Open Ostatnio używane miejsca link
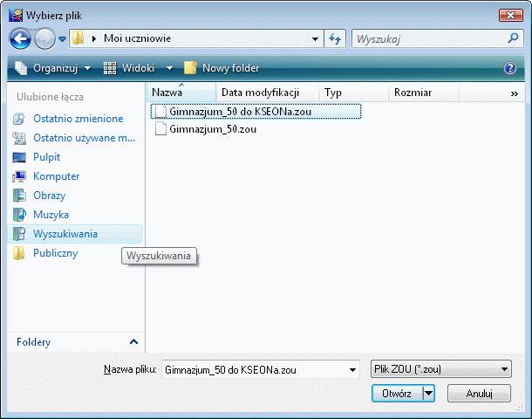Image resolution: width=532 pixels, height=419 pixels. 84,138
